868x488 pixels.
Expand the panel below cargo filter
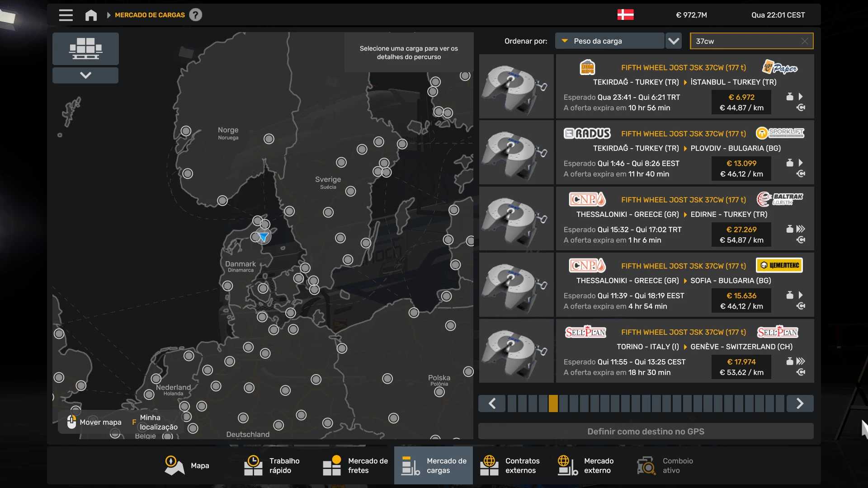click(x=85, y=75)
